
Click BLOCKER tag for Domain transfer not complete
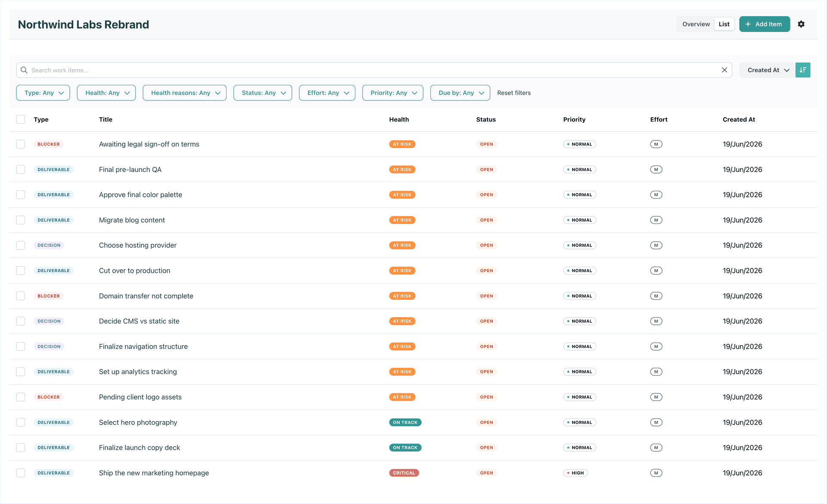tap(49, 296)
